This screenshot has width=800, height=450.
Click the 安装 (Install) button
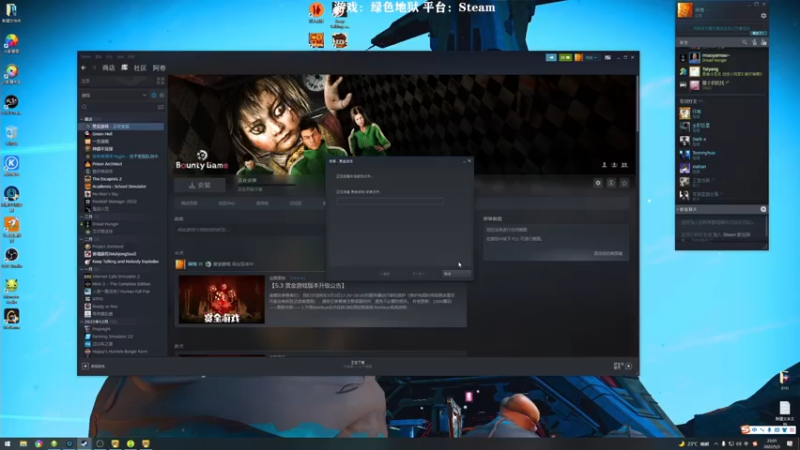200,185
